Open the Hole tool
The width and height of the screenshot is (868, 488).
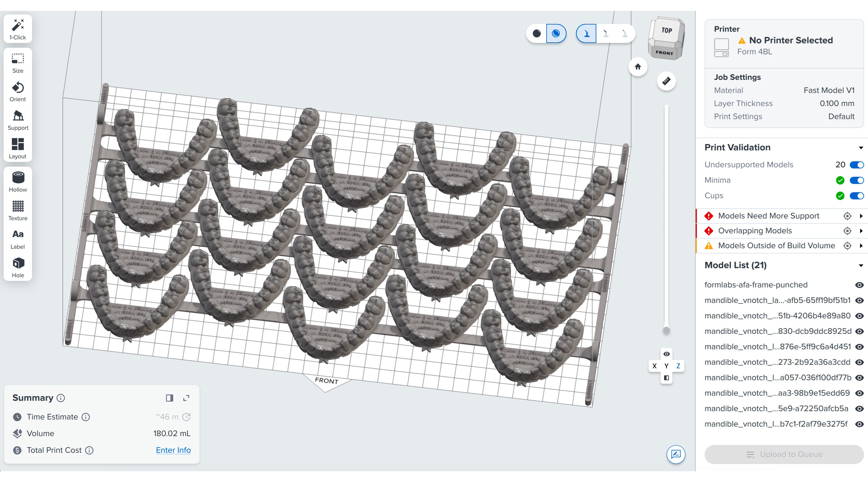(x=18, y=268)
